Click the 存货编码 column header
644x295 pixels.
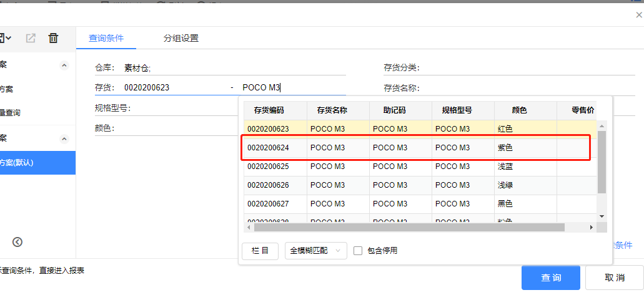275,110
